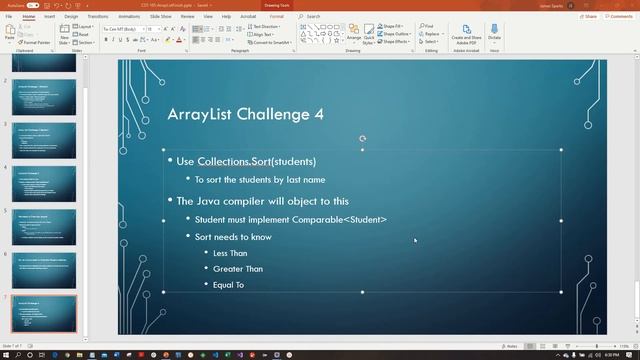640x360 pixels.
Task: Apply text highlight color
Action: click(167, 40)
